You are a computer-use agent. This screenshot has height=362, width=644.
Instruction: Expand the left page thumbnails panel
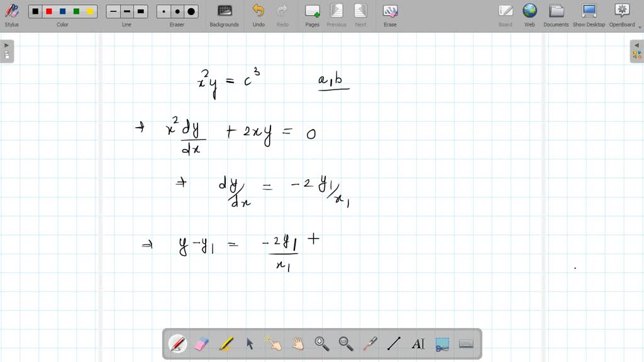[x=7, y=51]
